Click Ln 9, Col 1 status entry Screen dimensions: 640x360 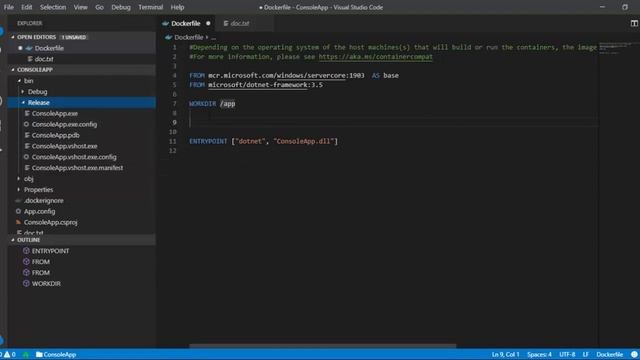(505, 354)
